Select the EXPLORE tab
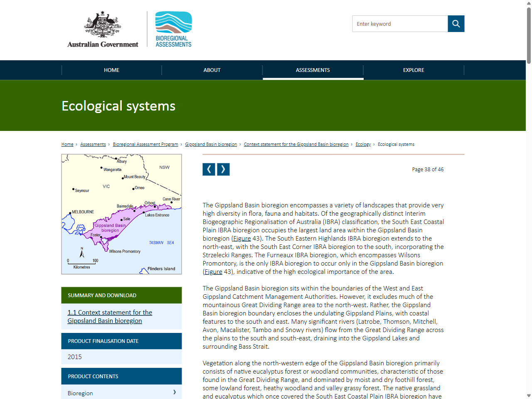 click(414, 70)
